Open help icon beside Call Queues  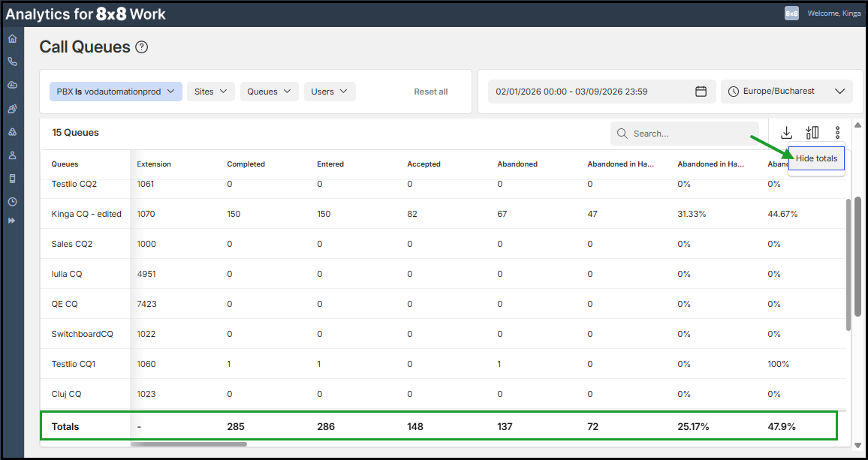pos(142,47)
